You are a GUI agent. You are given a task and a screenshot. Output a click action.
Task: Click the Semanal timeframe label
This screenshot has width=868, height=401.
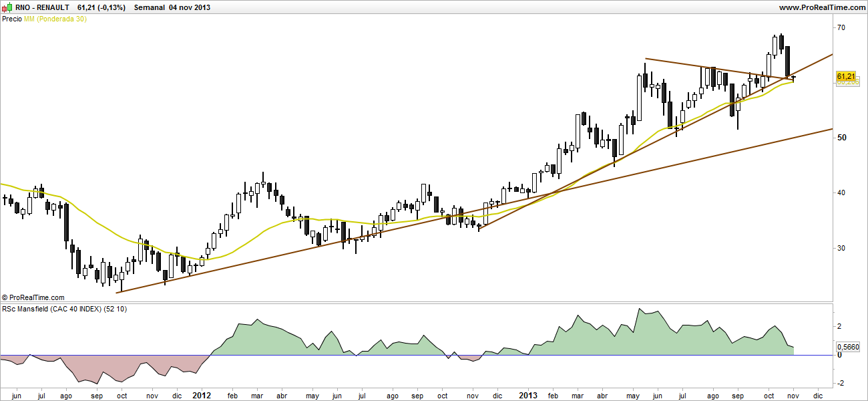click(x=150, y=7)
